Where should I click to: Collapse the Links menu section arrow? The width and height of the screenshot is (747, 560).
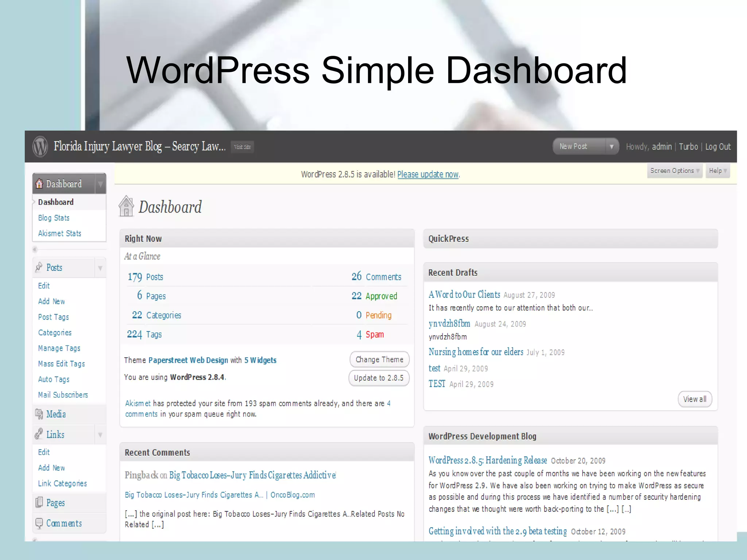[100, 435]
